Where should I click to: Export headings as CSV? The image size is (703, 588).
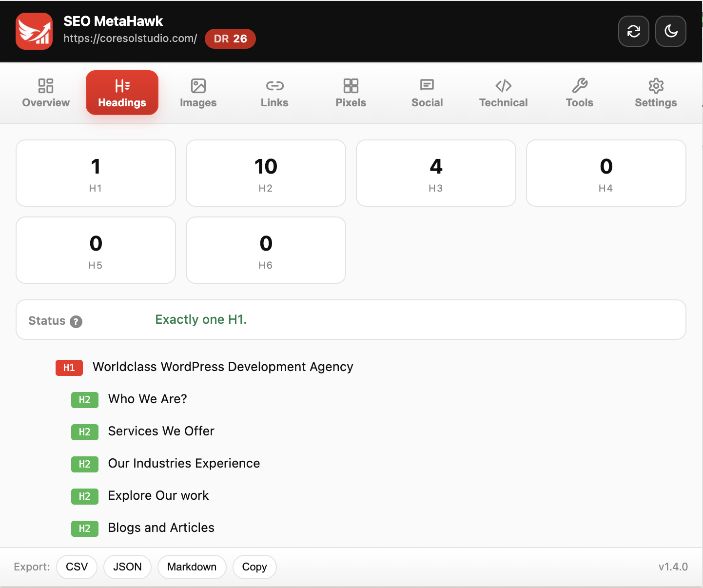[x=77, y=567]
